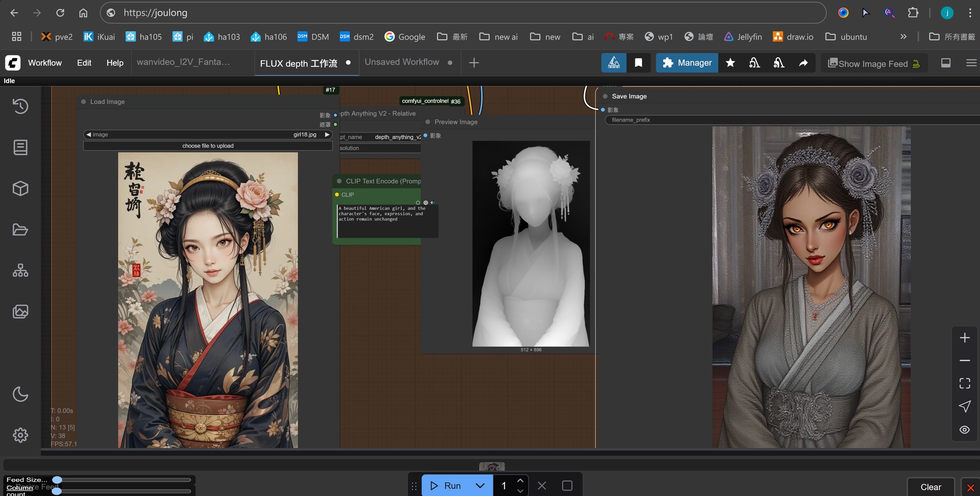980x496 pixels.
Task: Click the Run button
Action: pos(445,485)
